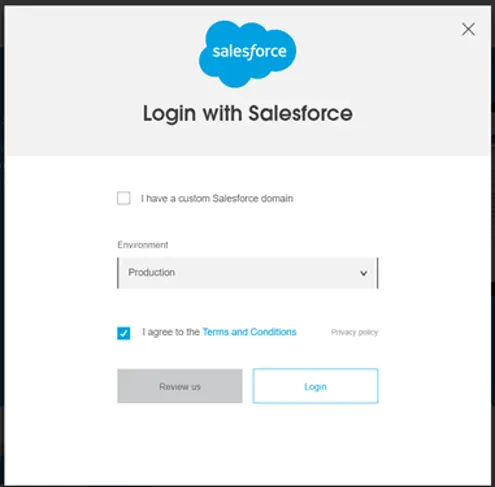Open the Privacy policy link
495x487 pixels.
(x=354, y=332)
